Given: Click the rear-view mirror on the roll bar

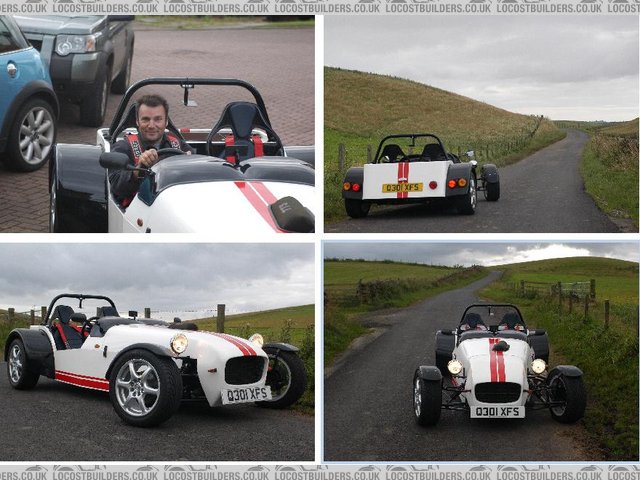Looking at the screenshot, I should [190, 98].
